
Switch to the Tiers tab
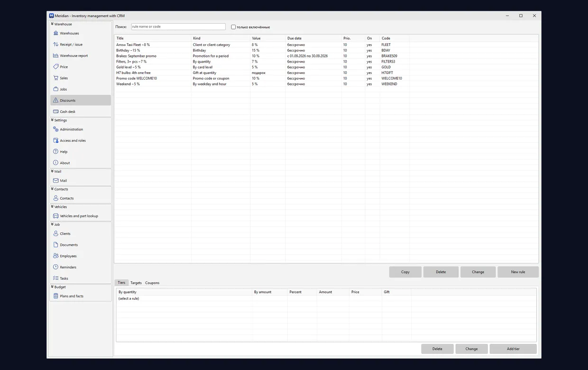pos(121,283)
